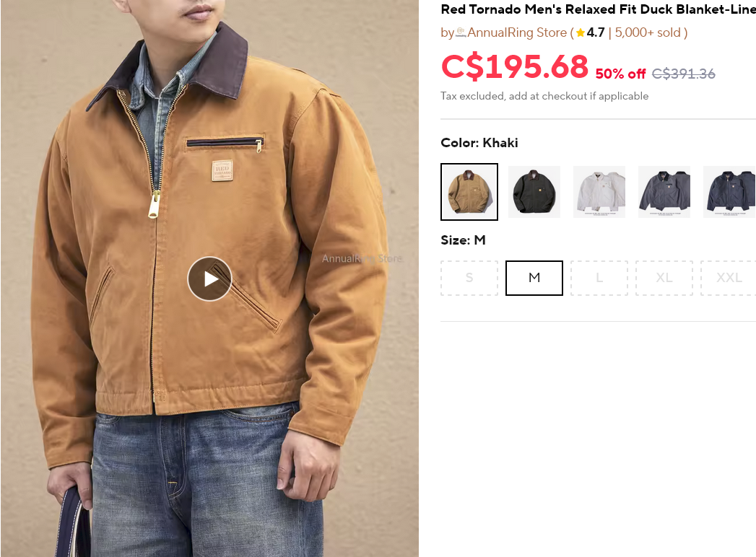756x557 pixels.
Task: Click the star rating icon
Action: point(581,32)
